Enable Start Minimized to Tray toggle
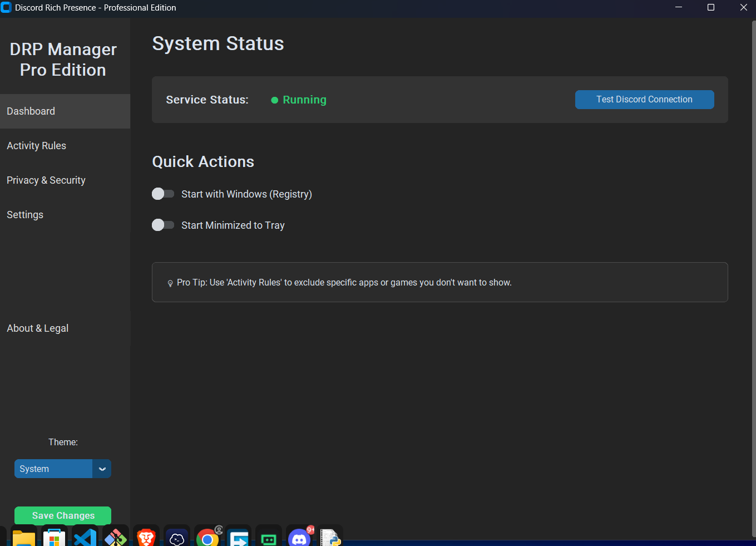The width and height of the screenshot is (756, 546). [x=163, y=225]
